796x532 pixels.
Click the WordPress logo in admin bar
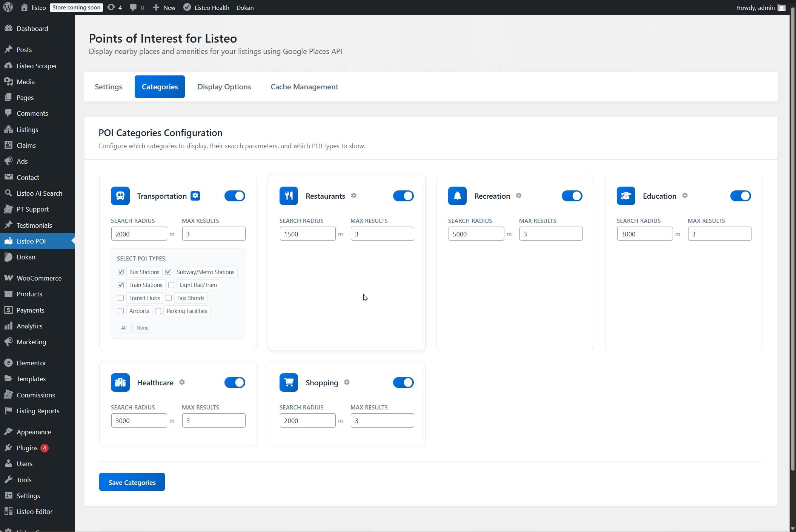pos(8,8)
